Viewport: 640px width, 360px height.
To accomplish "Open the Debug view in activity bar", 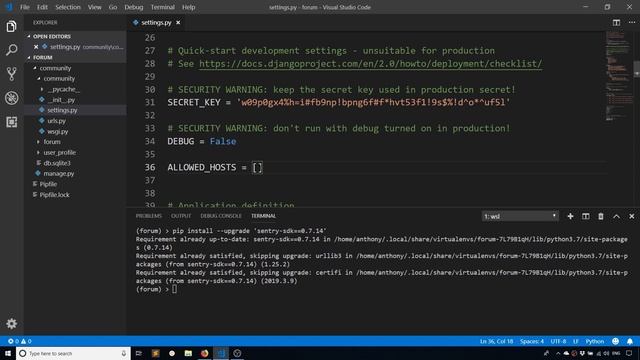I will 11,98.
